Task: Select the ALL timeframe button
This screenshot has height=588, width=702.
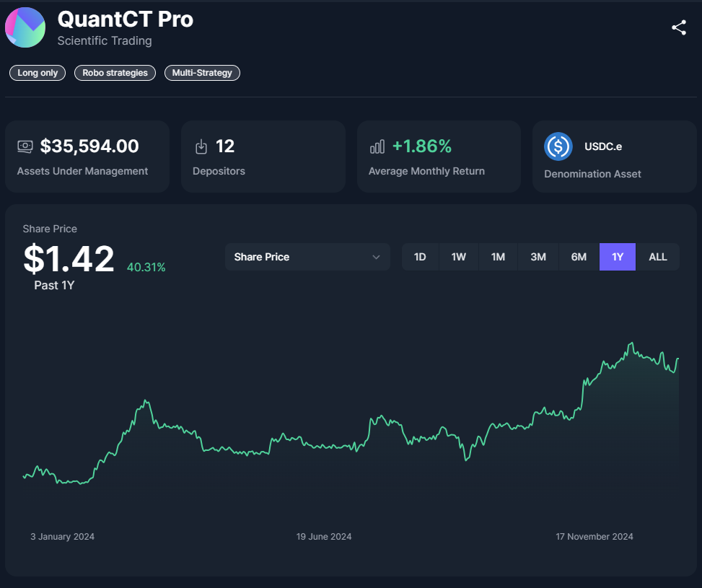Action: click(x=657, y=256)
